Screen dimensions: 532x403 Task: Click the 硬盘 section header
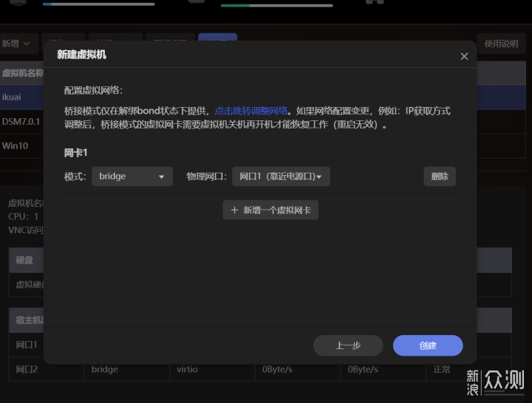(x=26, y=260)
